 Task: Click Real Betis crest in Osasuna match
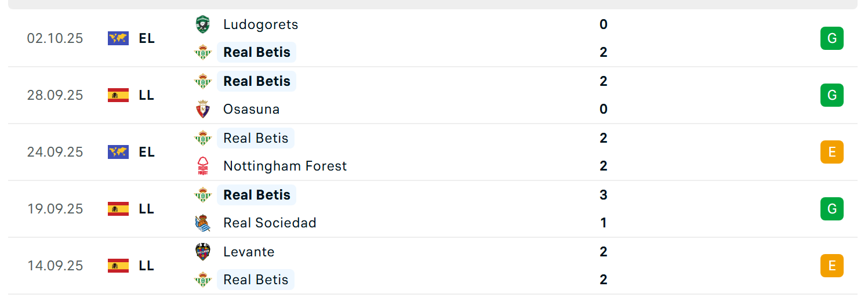[x=202, y=81]
